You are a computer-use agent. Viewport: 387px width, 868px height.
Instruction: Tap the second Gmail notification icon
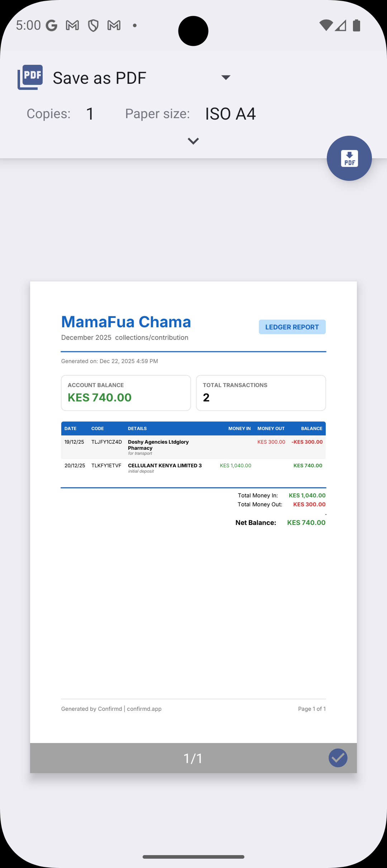click(x=114, y=25)
